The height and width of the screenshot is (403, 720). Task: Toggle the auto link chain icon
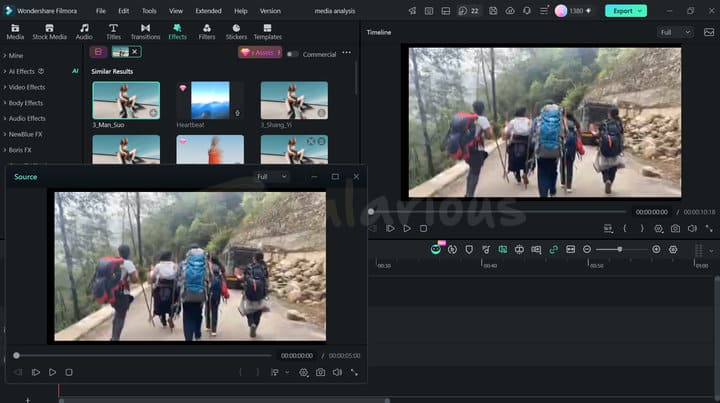tap(553, 249)
